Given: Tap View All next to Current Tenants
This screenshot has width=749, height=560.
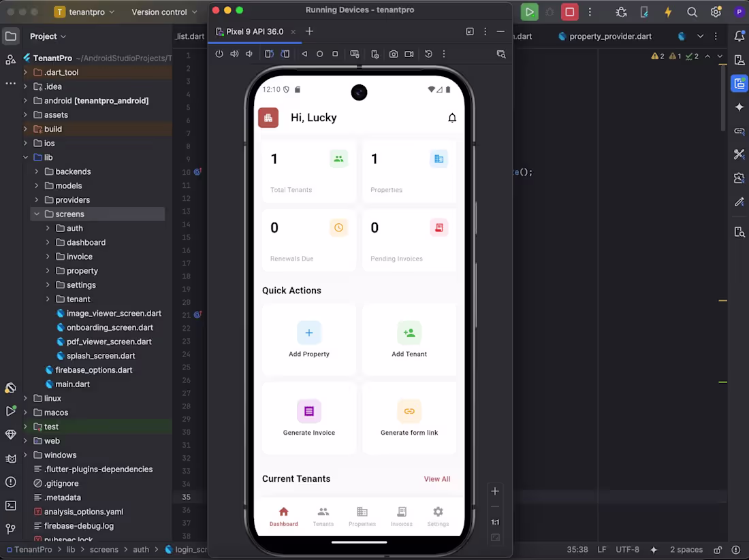Looking at the screenshot, I should tap(436, 479).
